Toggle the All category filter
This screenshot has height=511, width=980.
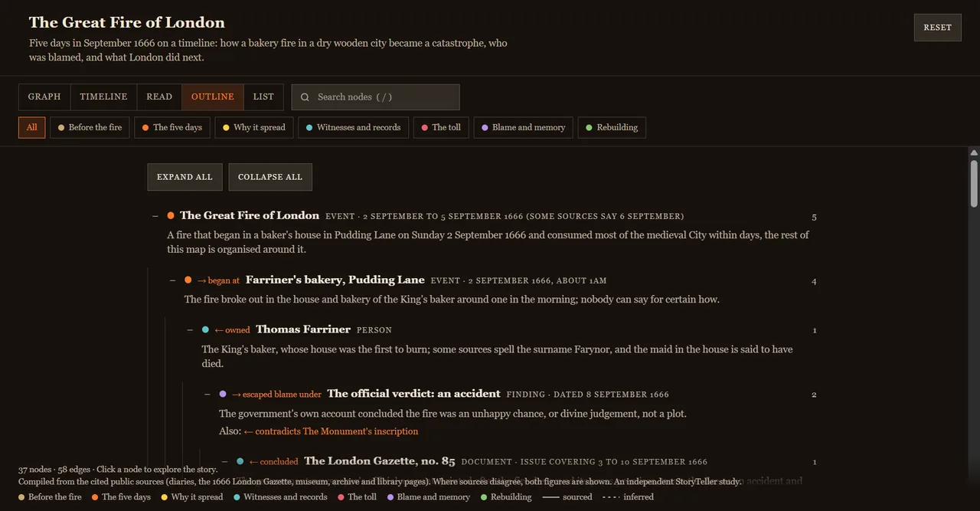point(32,127)
